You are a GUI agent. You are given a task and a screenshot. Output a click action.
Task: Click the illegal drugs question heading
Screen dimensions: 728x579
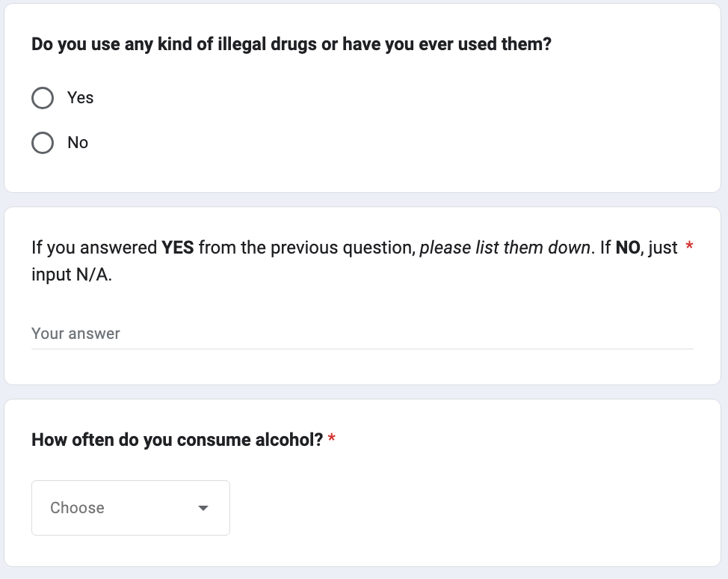[291, 44]
